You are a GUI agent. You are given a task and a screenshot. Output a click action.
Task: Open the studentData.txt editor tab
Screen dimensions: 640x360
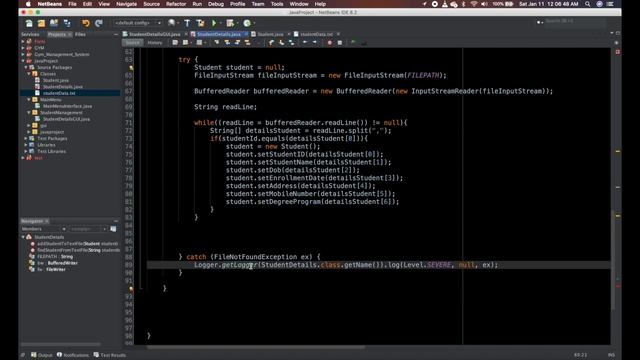click(x=316, y=34)
